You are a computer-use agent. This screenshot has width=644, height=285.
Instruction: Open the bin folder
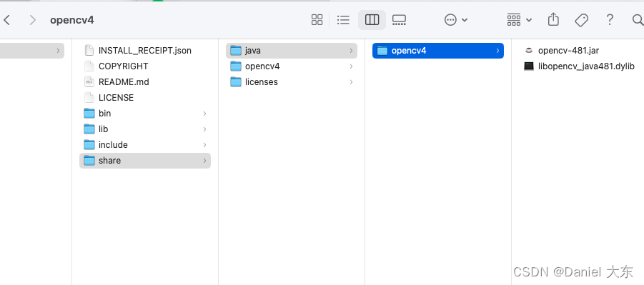tap(145, 114)
